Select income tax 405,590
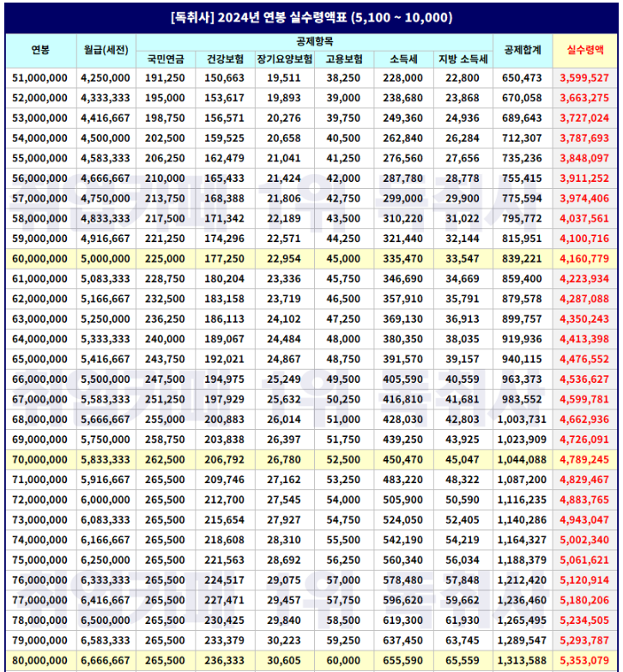 click(x=402, y=379)
